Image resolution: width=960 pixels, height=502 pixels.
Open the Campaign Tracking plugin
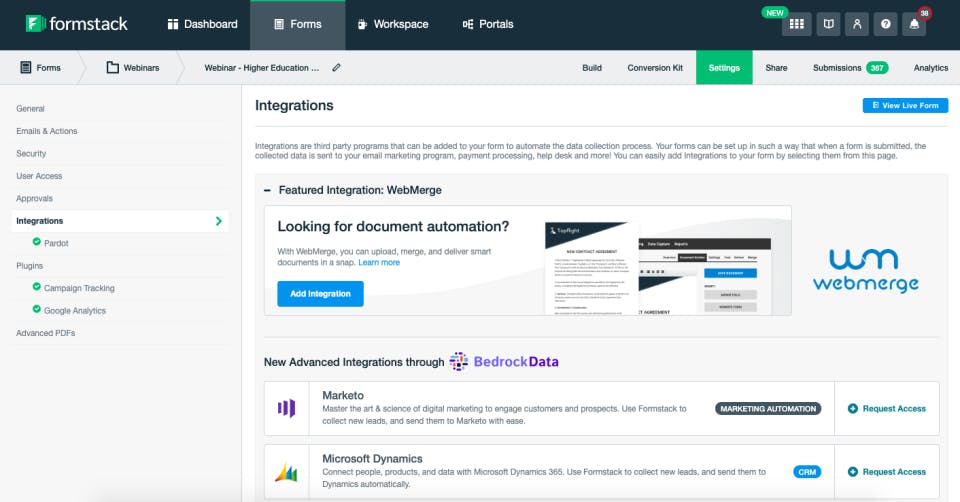pyautogui.click(x=79, y=288)
